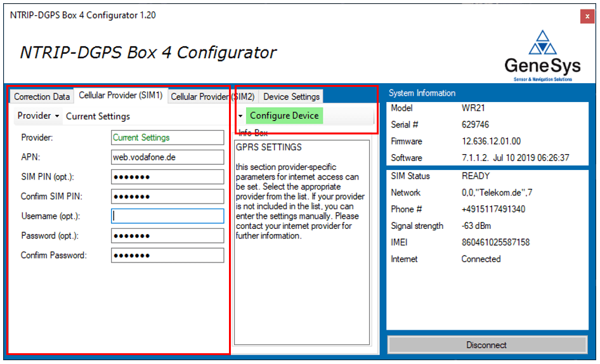Click the Current Settings toolbar label

[x=98, y=116]
